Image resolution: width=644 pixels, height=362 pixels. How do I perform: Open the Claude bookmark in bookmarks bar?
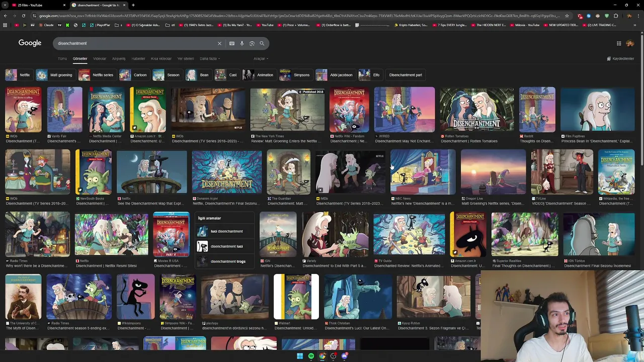45,25
